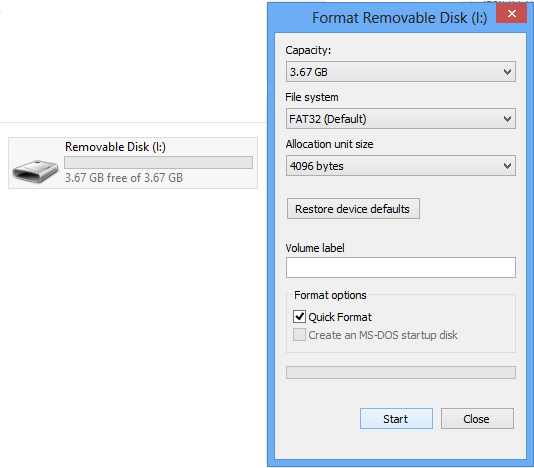Select the Removable Disk (I:) drive icon

coord(35,171)
